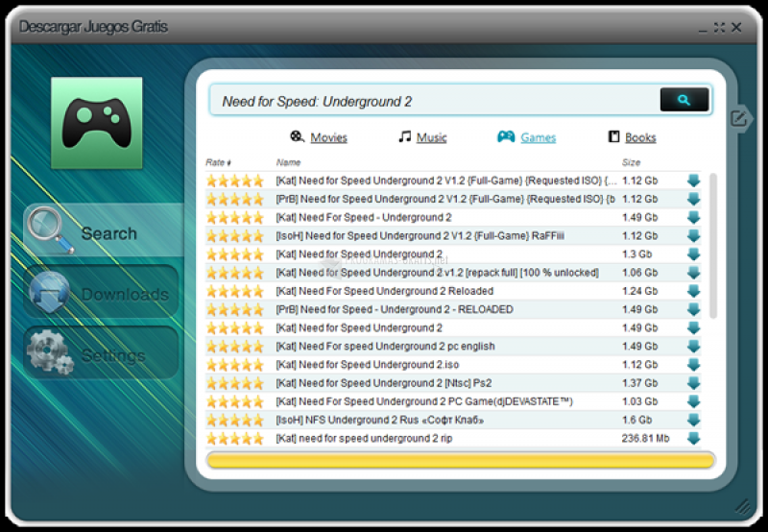Viewport: 768px width, 532px height.
Task: Download the [Ntsc] Ps2 version
Action: pos(694,383)
